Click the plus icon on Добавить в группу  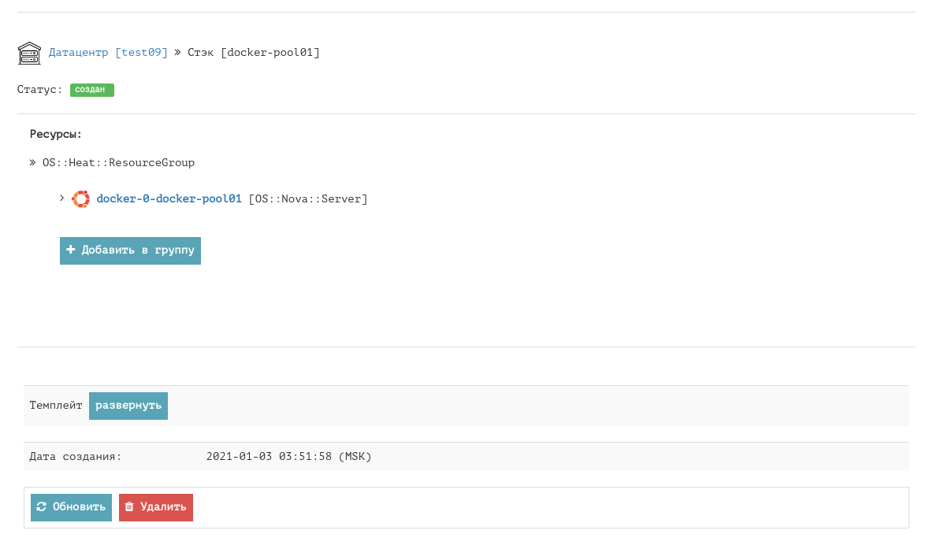[x=71, y=250]
